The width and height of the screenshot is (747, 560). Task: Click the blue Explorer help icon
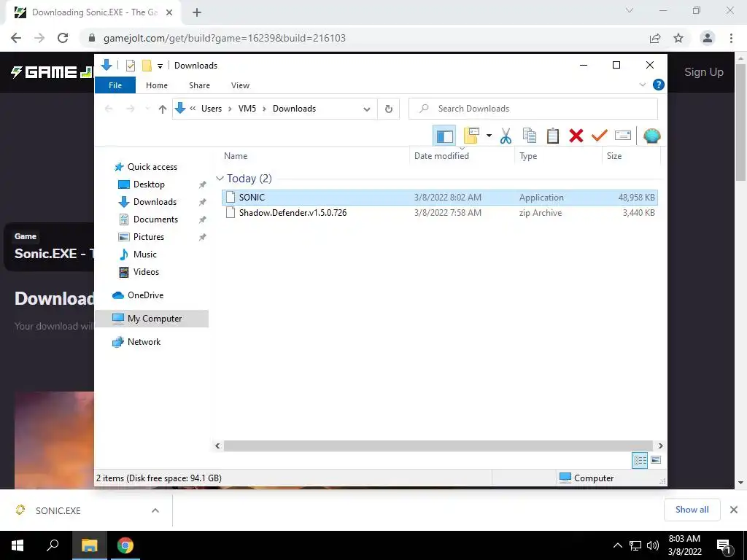(x=659, y=85)
